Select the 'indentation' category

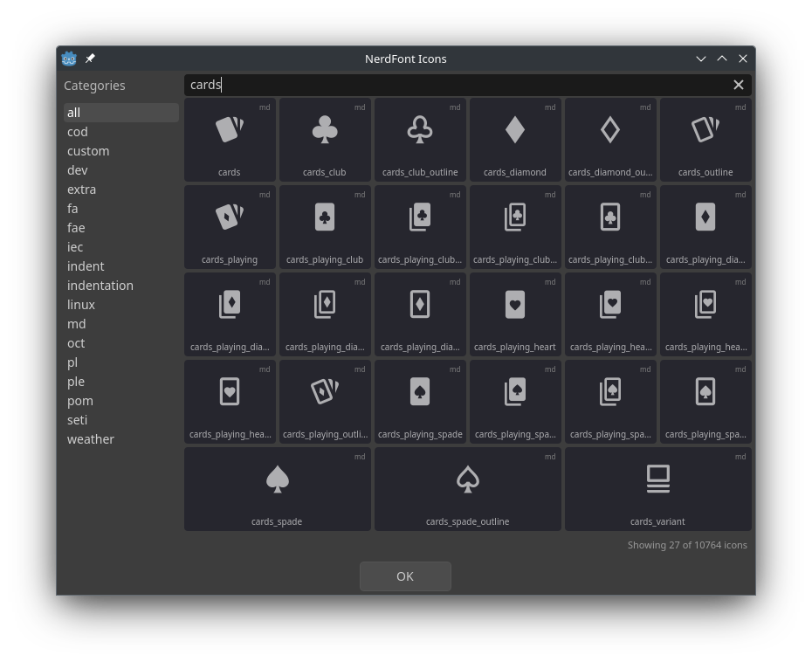121,285
